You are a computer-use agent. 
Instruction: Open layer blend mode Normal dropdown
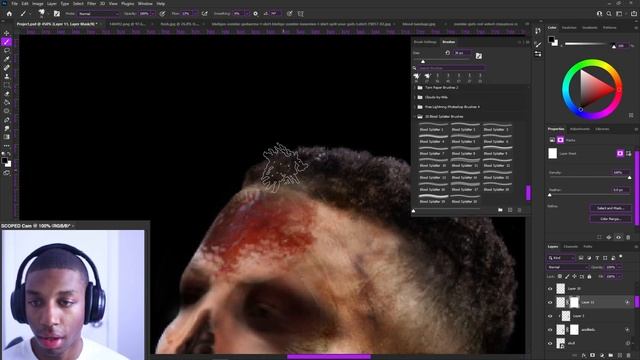coord(567,267)
